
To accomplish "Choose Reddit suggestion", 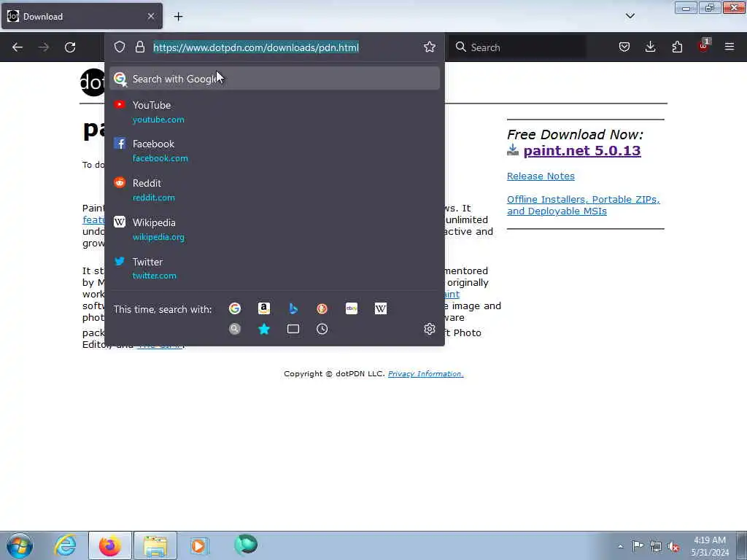I will pos(274,190).
